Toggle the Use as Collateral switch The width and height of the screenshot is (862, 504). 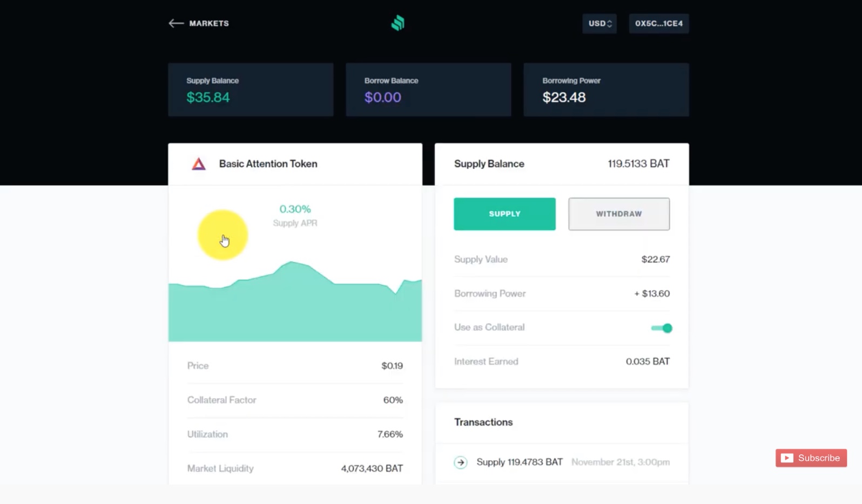(662, 328)
